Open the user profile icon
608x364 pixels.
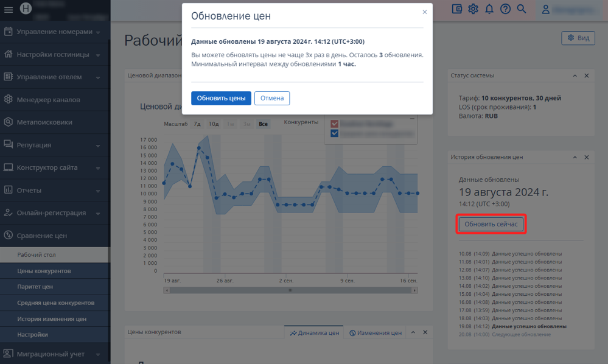coord(545,9)
